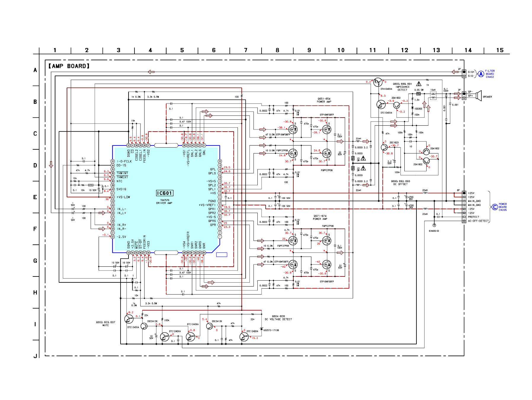Click the circled C connector marker

pos(495,207)
